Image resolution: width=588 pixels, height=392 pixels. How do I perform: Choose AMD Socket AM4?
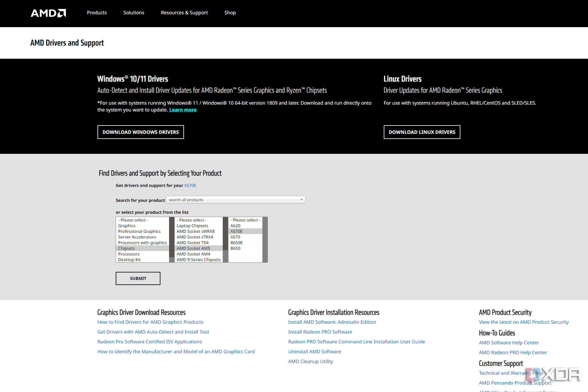click(199, 254)
